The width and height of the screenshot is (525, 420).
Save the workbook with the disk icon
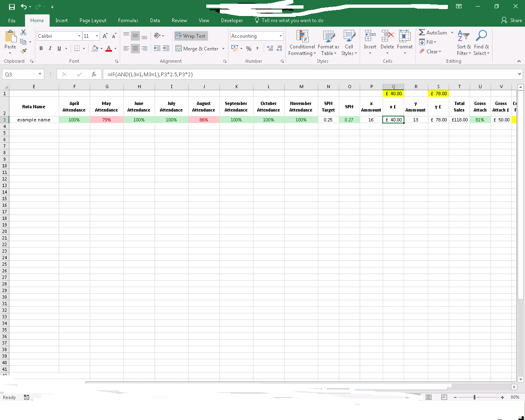(12, 7)
